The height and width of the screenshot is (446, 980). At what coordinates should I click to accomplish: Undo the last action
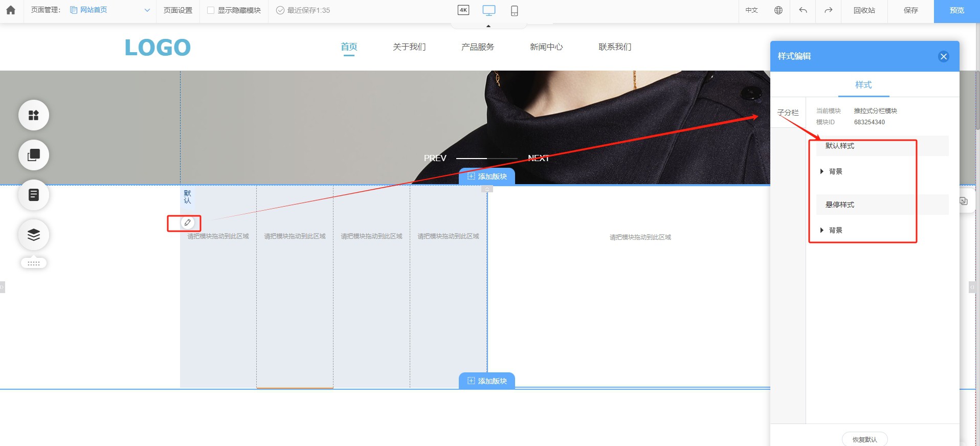803,10
